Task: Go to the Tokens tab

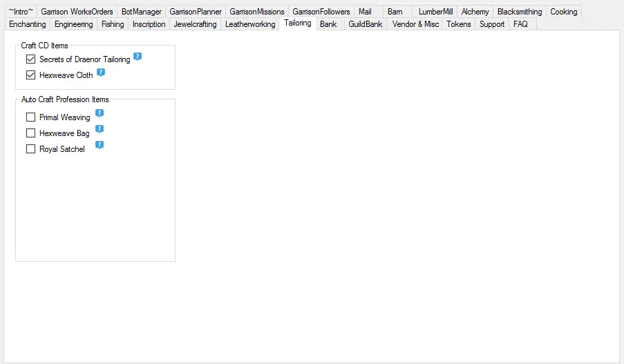Action: click(x=458, y=24)
